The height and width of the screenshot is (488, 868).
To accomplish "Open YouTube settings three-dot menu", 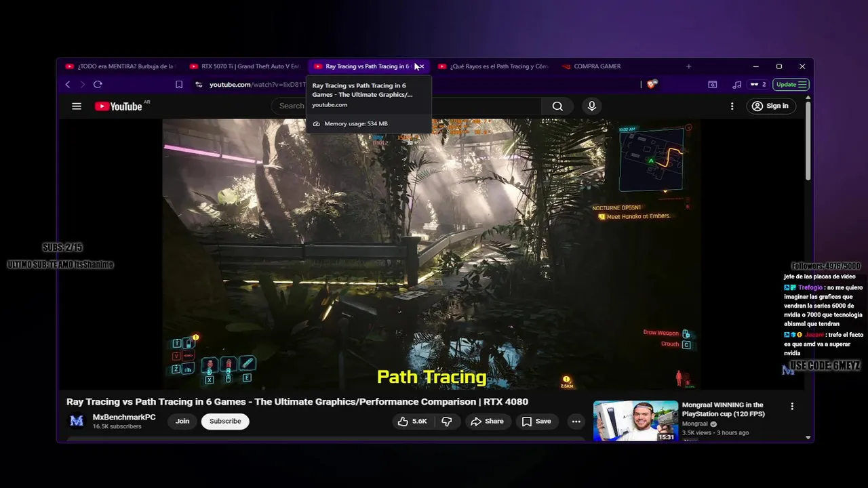I will 732,106.
